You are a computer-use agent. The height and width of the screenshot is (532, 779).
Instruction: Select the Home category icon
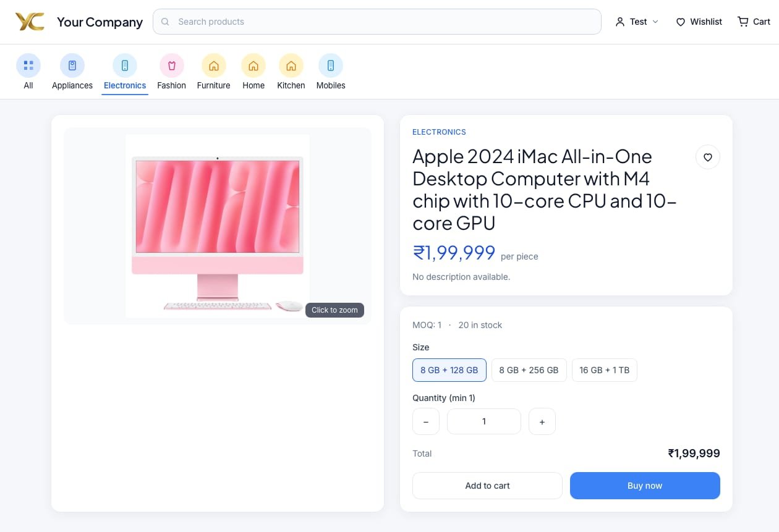pos(253,65)
